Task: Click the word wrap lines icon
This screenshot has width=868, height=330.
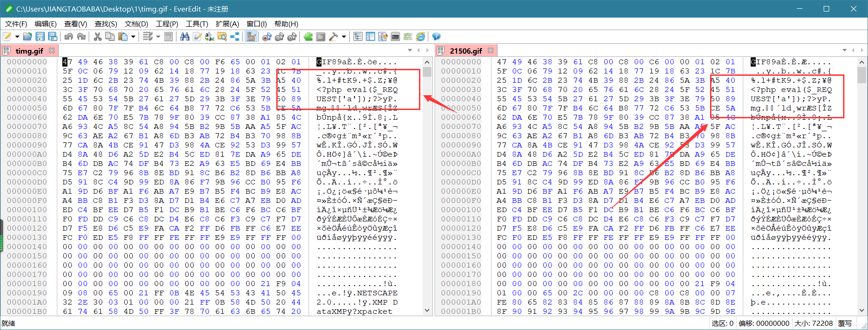Action: [x=147, y=37]
